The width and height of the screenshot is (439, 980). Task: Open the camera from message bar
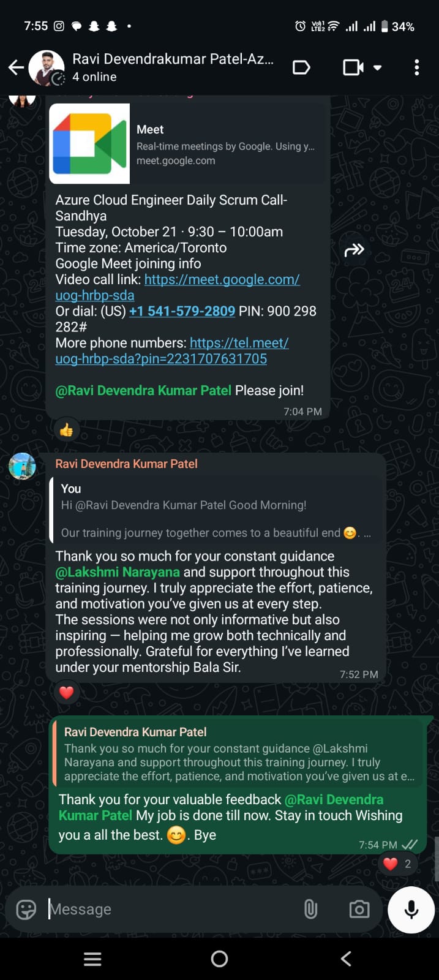[x=359, y=910]
